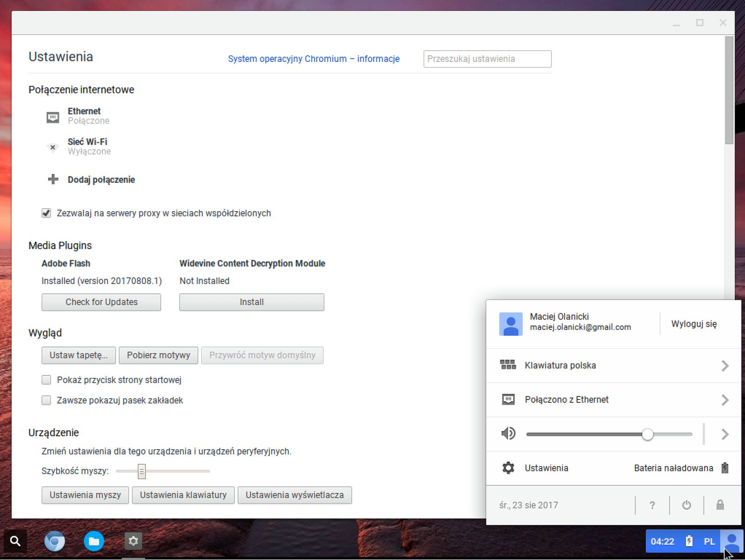The height and width of the screenshot is (560, 745).
Task: Click the user avatar in tray panel
Action: click(x=511, y=324)
